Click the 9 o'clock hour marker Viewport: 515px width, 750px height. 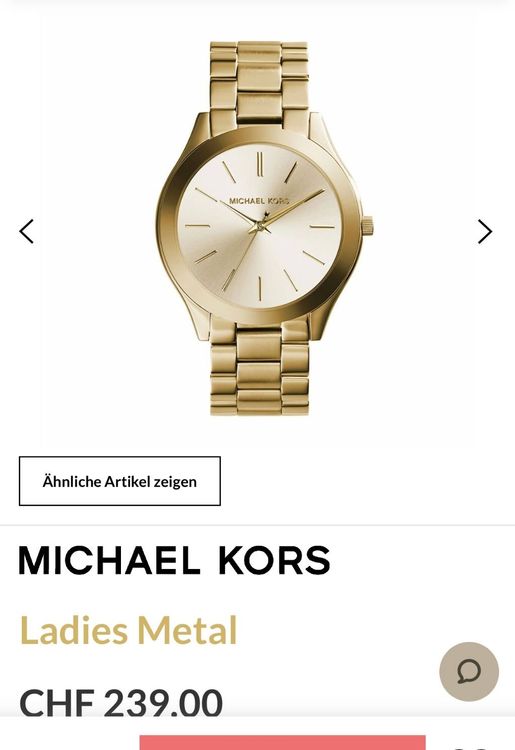pos(197,225)
